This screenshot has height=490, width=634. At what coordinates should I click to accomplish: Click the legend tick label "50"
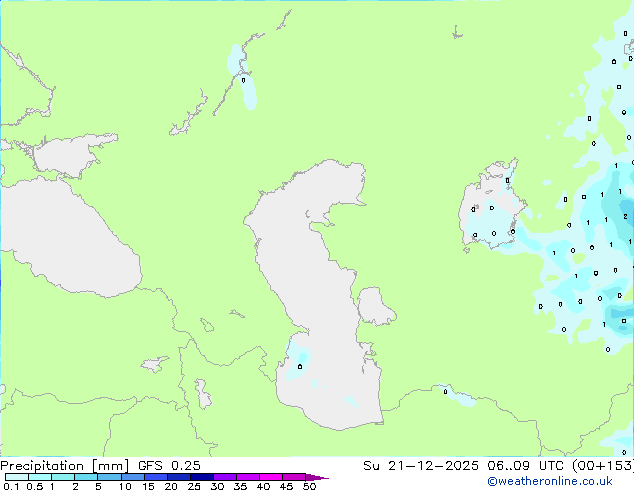coord(309,486)
